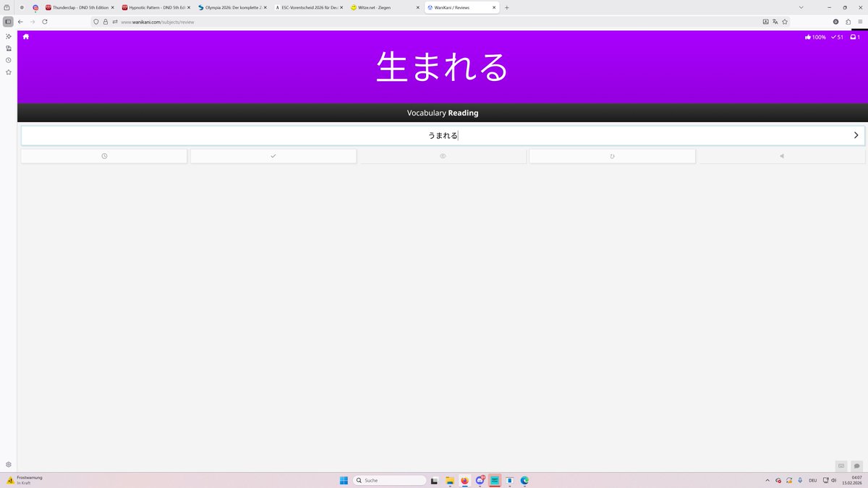This screenshot has height=488, width=868.
Task: Click the thumbs-up 100% accuracy stat
Action: click(815, 37)
